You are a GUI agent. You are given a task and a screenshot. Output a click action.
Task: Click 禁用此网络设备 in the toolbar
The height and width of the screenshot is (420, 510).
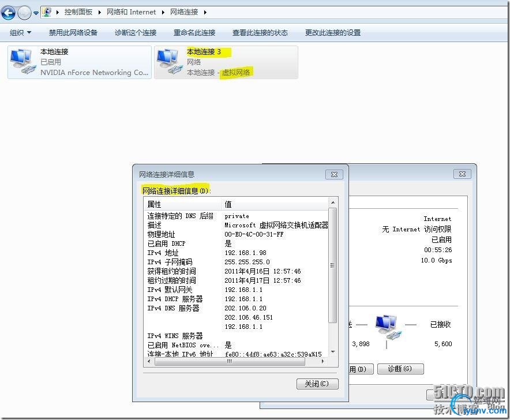[x=73, y=32]
